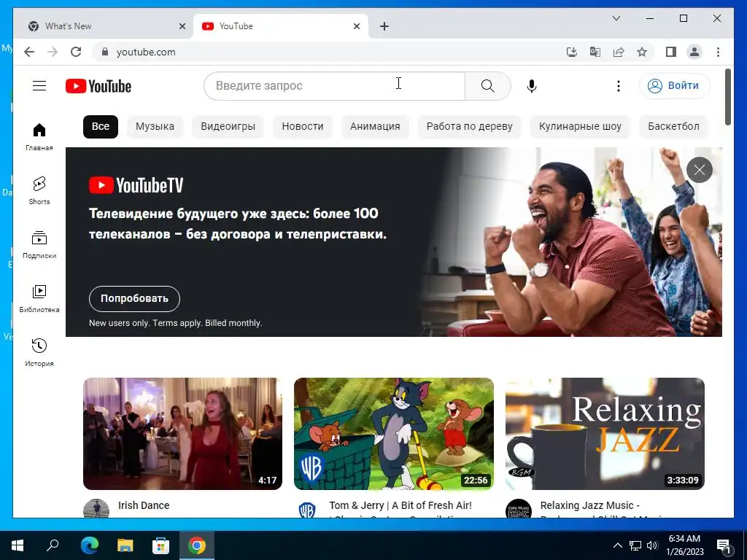
Task: Close the YouTube tab
Action: pos(356,26)
